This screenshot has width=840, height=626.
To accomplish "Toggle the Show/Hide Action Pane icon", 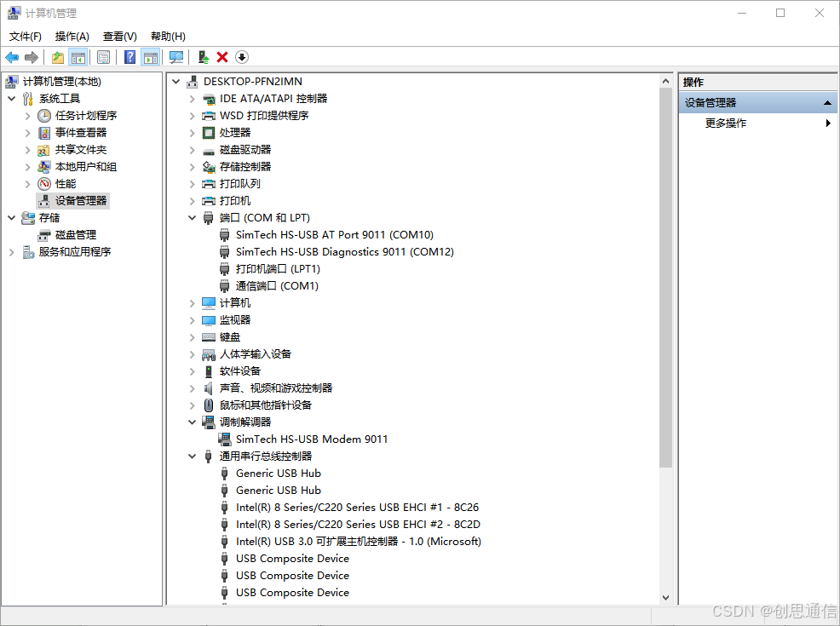I will tap(151, 57).
